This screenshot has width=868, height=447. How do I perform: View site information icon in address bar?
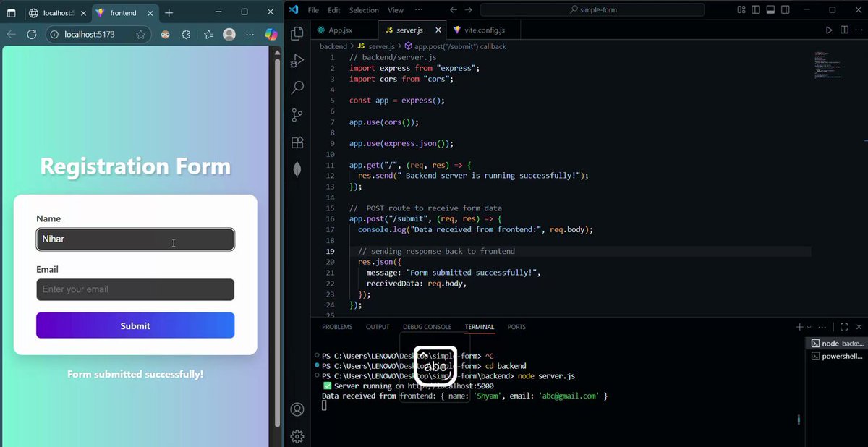pos(55,34)
